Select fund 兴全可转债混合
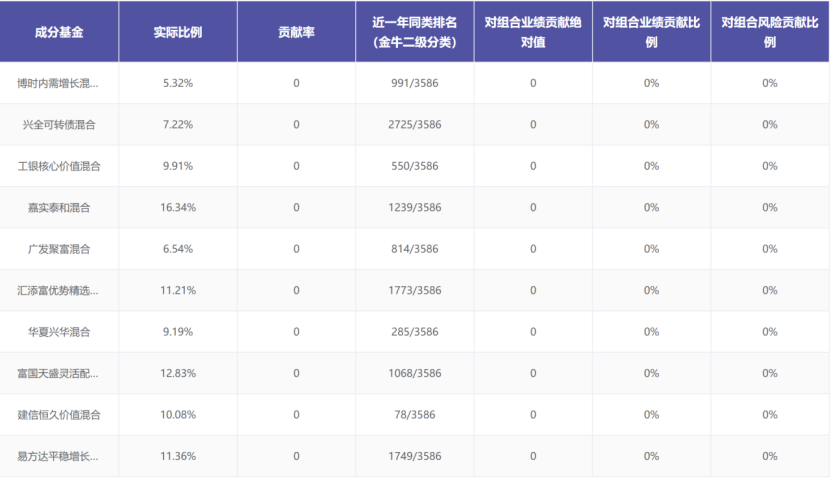Screen dimensions: 831x479 click(x=59, y=125)
